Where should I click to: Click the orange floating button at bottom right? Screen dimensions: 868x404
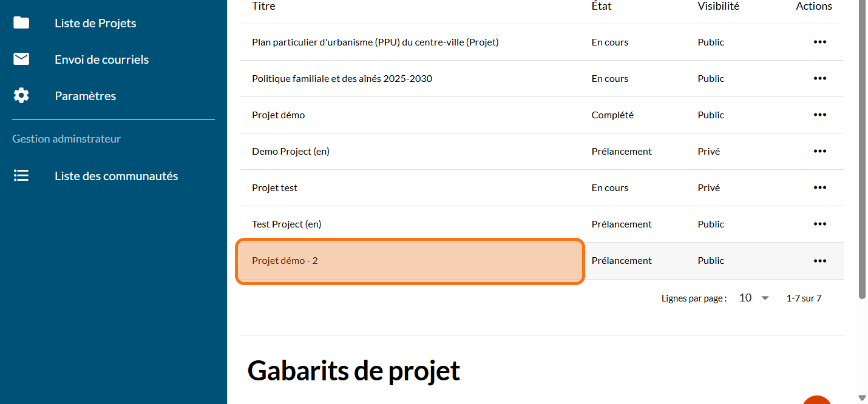(x=816, y=400)
